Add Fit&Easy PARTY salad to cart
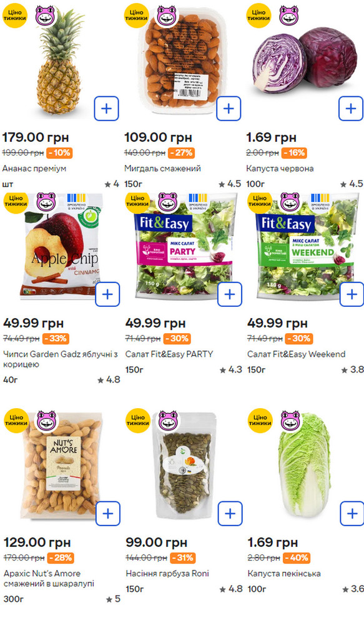 coord(229,294)
